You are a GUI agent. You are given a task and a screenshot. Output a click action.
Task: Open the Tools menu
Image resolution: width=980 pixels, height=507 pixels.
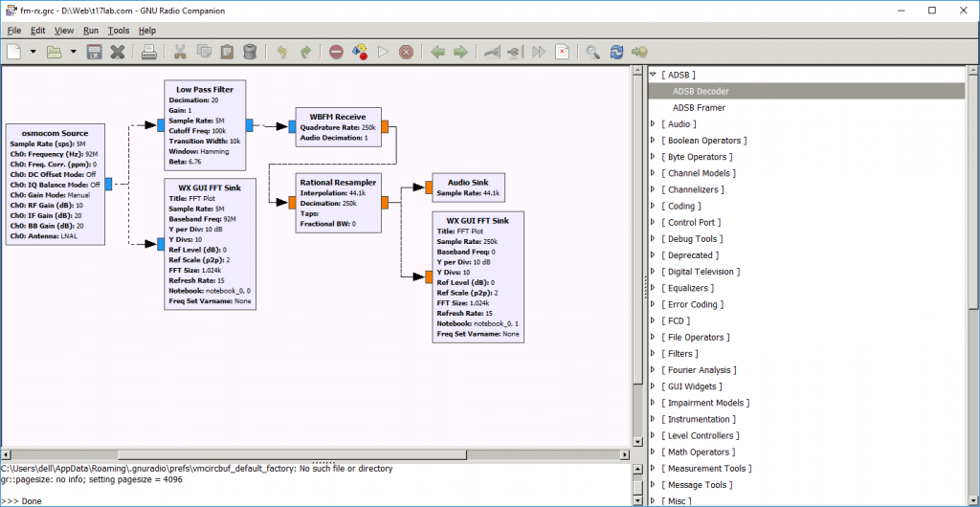[119, 31]
